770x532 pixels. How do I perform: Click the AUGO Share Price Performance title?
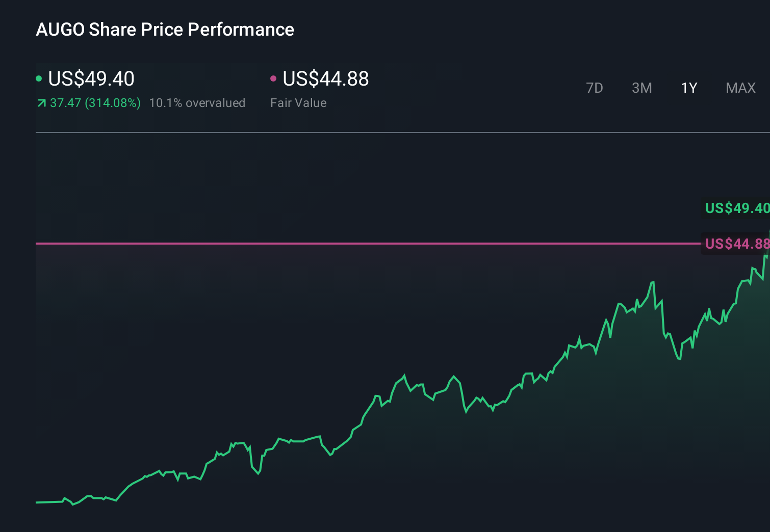pyautogui.click(x=165, y=30)
